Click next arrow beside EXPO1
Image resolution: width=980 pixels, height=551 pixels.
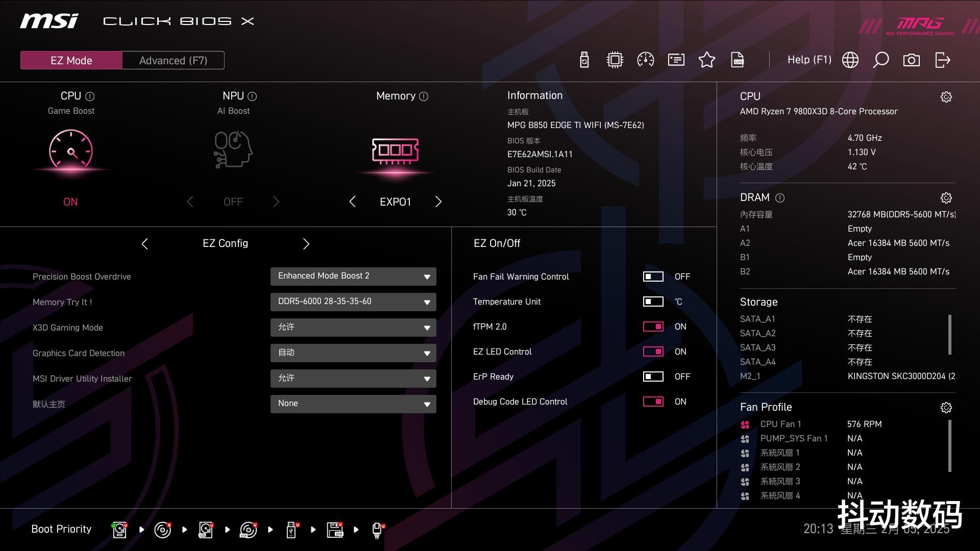pyautogui.click(x=438, y=202)
